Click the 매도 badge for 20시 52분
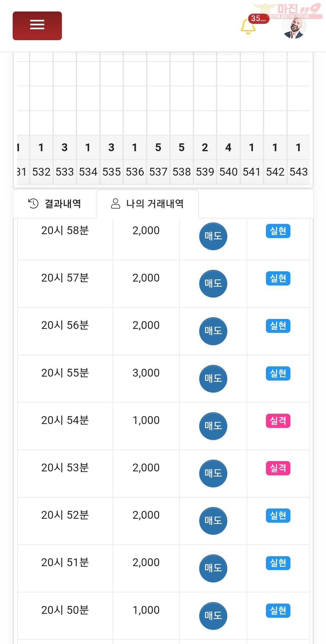 (x=213, y=521)
